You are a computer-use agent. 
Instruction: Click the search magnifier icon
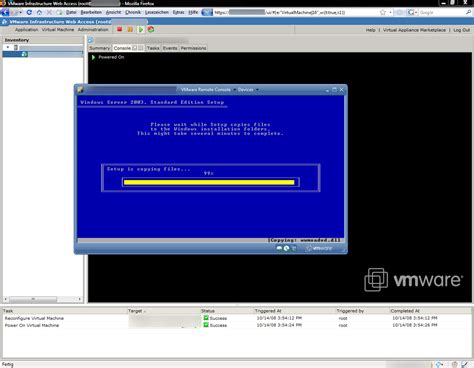pyautogui.click(x=469, y=12)
